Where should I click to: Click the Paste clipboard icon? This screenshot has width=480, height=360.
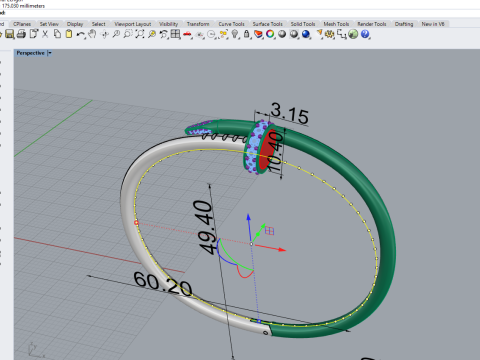coord(69,34)
